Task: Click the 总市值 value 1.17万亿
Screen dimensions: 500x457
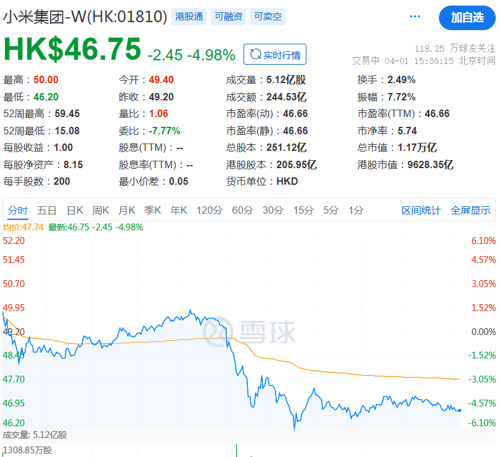Action: coord(417,147)
